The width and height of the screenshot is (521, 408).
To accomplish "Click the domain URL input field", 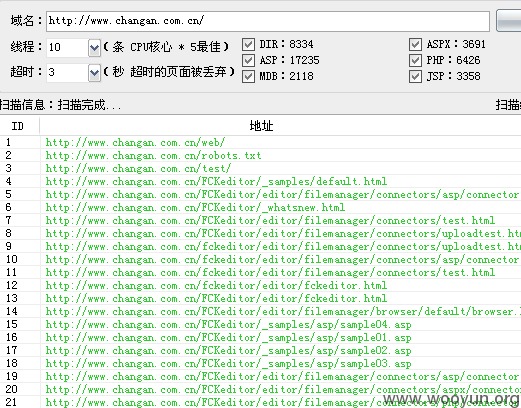I will pos(268,21).
